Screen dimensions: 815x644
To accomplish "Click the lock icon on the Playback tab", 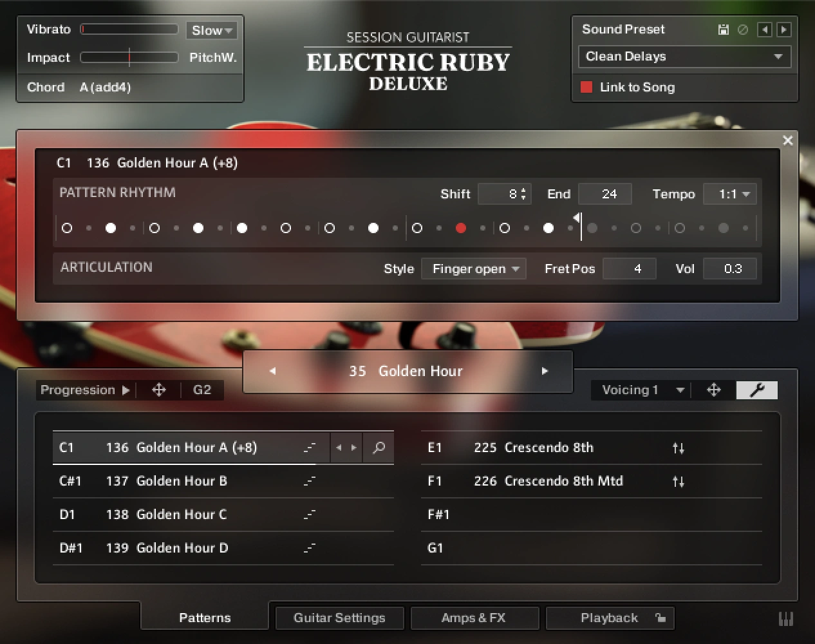I will pos(660,618).
